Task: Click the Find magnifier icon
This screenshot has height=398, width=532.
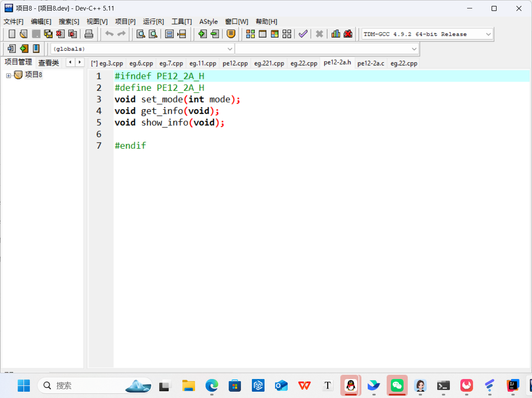Action: coord(141,34)
